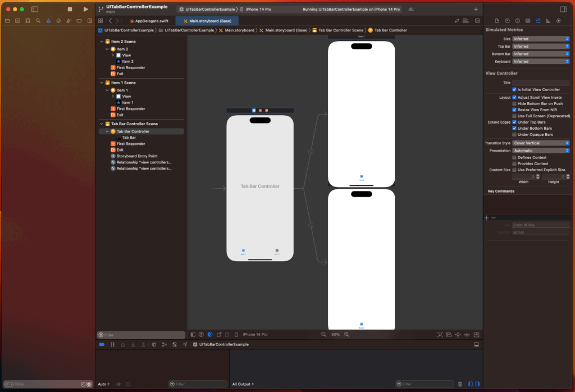
Task: Select the Main.storyboard (Base) tab
Action: [x=206, y=21]
